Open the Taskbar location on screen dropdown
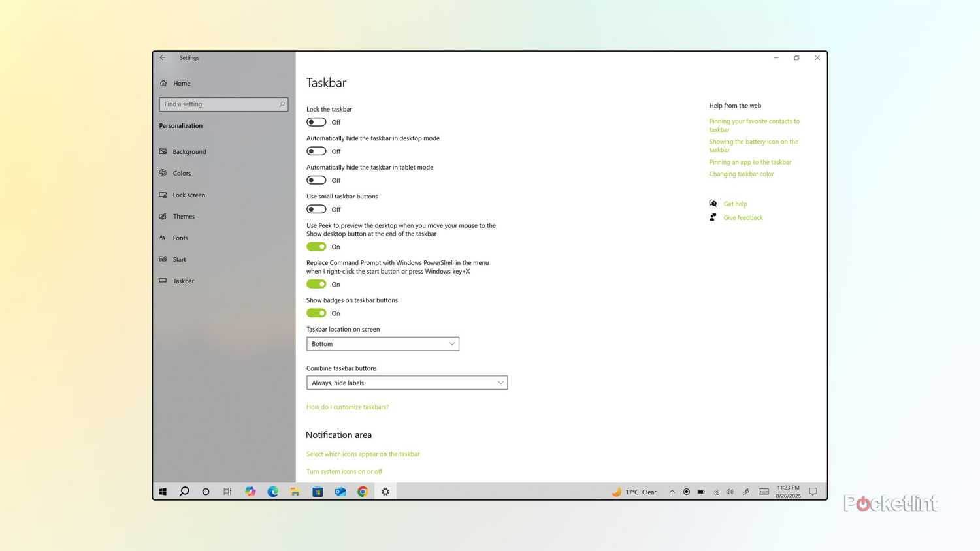980x551 pixels. click(382, 343)
